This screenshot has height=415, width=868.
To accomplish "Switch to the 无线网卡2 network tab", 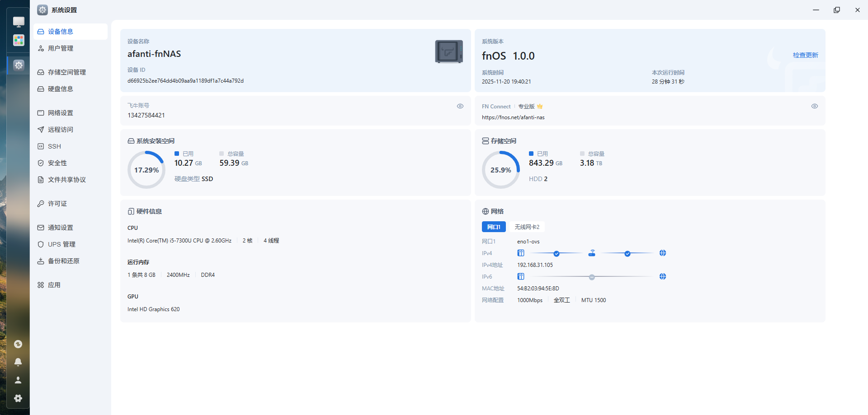I will [527, 227].
